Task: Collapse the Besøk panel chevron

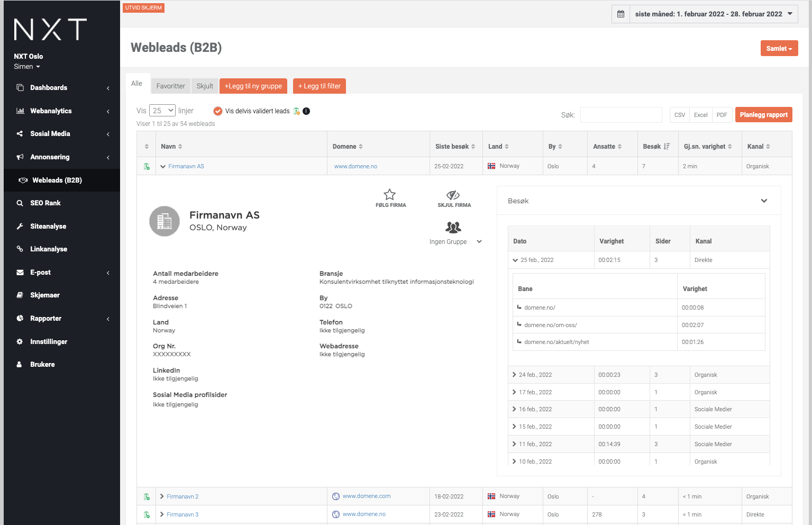Action: pos(764,201)
